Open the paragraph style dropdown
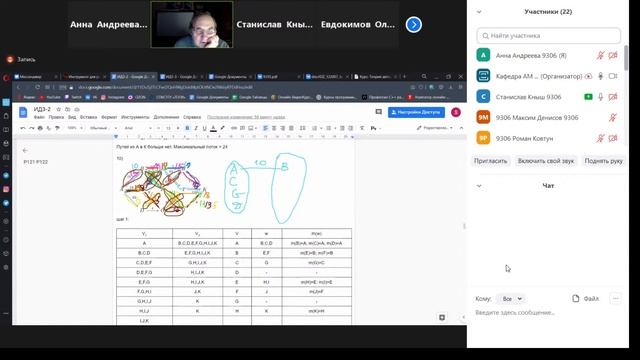This screenshot has width=640, height=360. 103,128
